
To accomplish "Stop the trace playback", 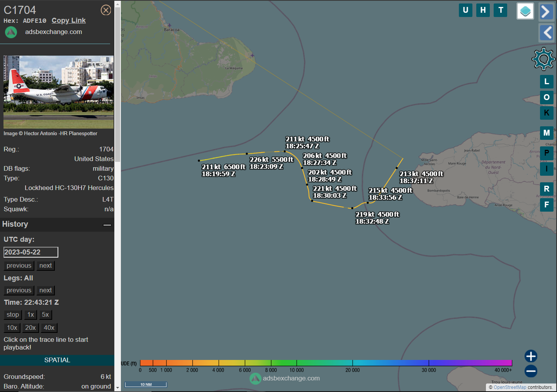I will (13, 315).
